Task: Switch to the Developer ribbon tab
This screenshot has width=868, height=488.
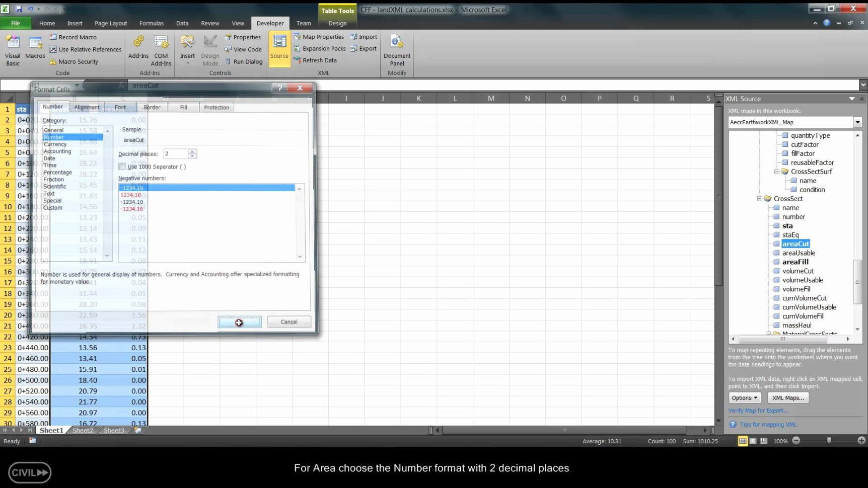Action: coord(270,23)
